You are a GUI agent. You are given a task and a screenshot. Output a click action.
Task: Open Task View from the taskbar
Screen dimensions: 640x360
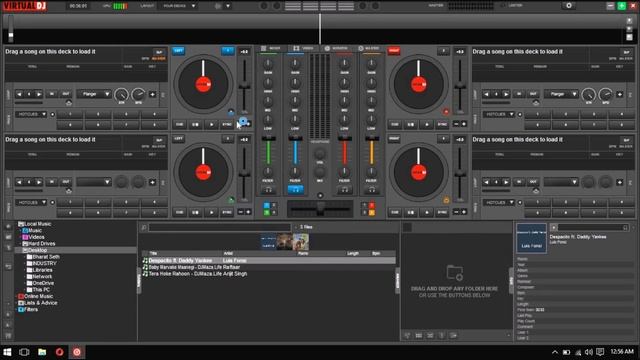click(x=24, y=352)
